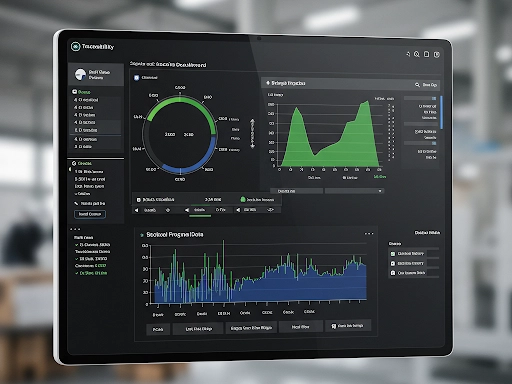Click the outlined button in the sidebar

90,214
